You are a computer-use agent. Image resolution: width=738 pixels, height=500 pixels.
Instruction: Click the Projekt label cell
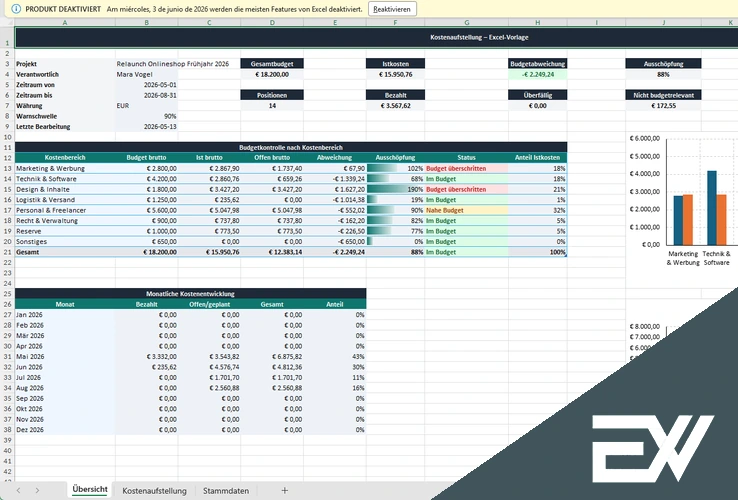coord(65,64)
